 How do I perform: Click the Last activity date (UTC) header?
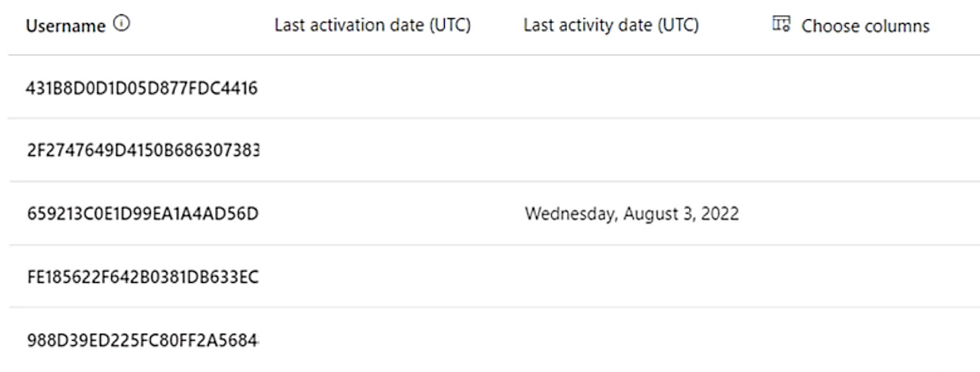click(x=612, y=26)
